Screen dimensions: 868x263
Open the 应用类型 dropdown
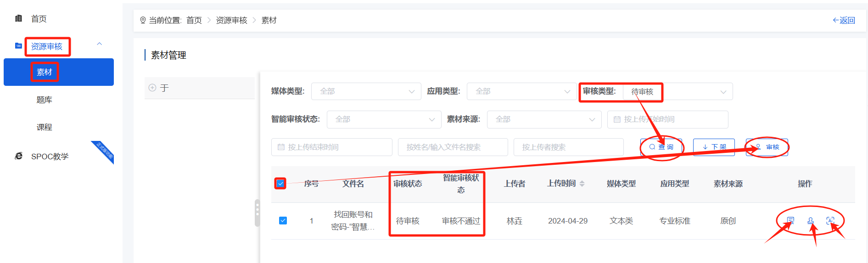pos(521,91)
